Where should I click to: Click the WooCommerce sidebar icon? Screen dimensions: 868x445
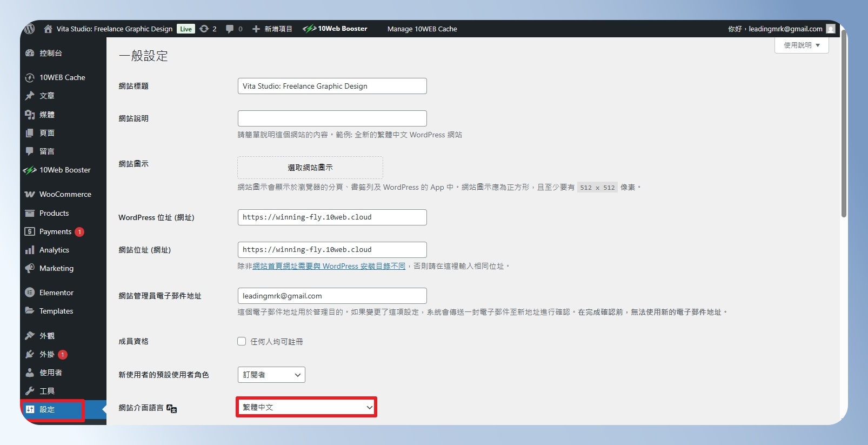[x=30, y=194]
